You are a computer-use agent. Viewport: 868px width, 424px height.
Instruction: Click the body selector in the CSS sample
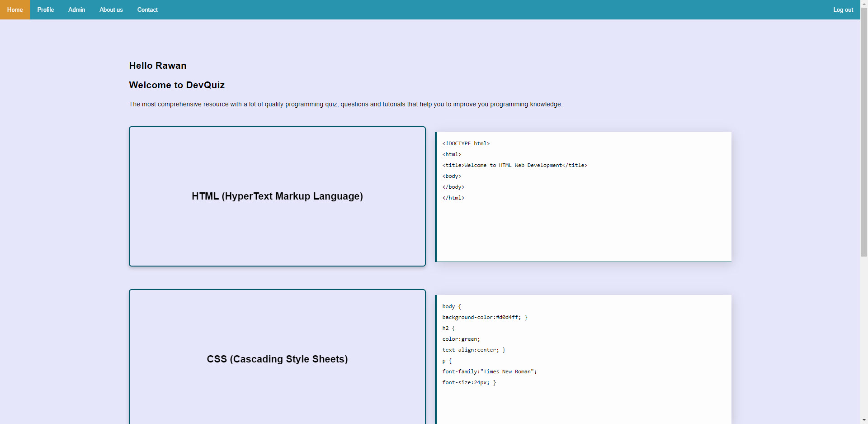tap(452, 306)
